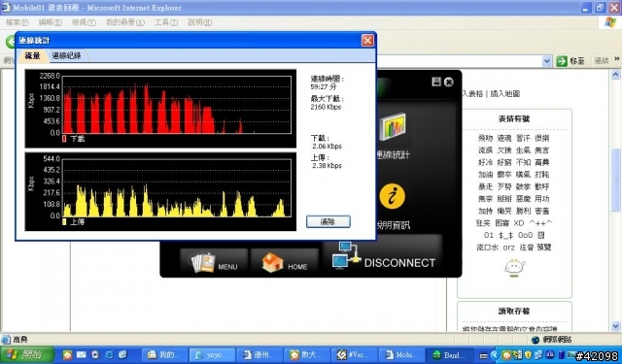The width and height of the screenshot is (622, 364).
Task: Click the 清除 button in statistics dialog
Action: pyautogui.click(x=328, y=222)
